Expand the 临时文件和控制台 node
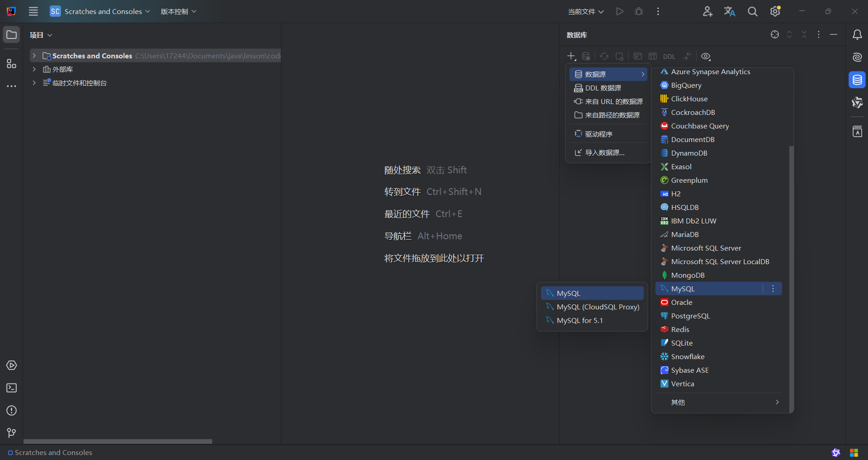Viewport: 868px width, 460px height. pos(34,83)
